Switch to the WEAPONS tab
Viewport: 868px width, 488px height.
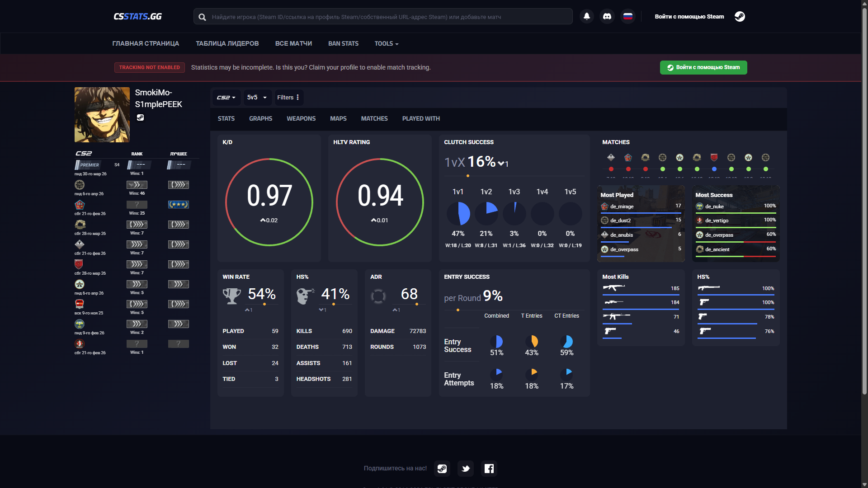(301, 118)
